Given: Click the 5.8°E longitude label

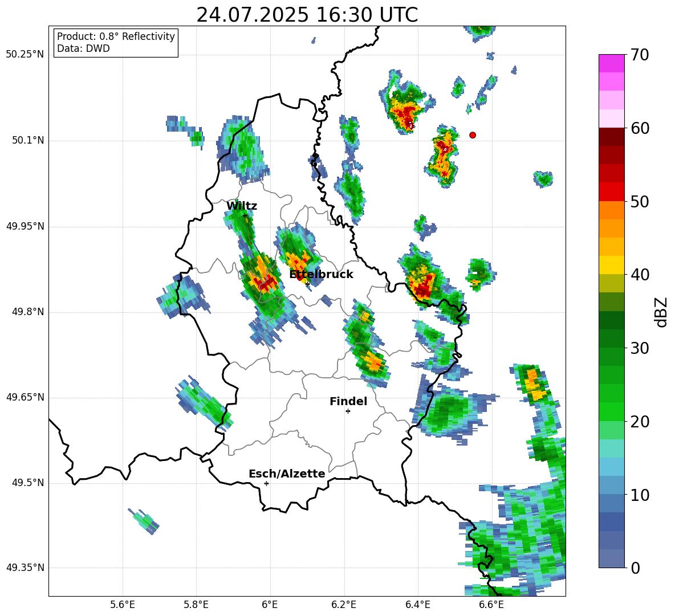Looking at the screenshot, I should [196, 605].
